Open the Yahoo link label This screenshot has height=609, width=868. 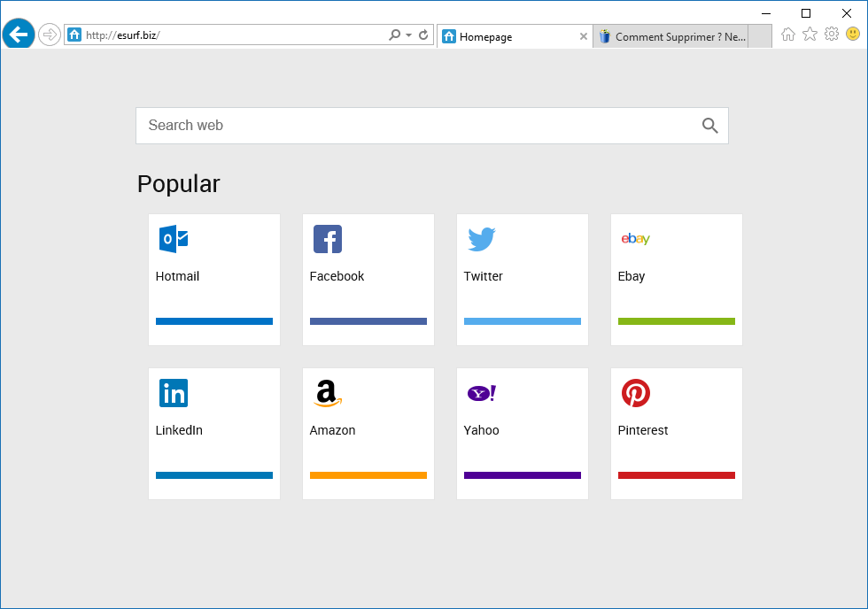[481, 430]
